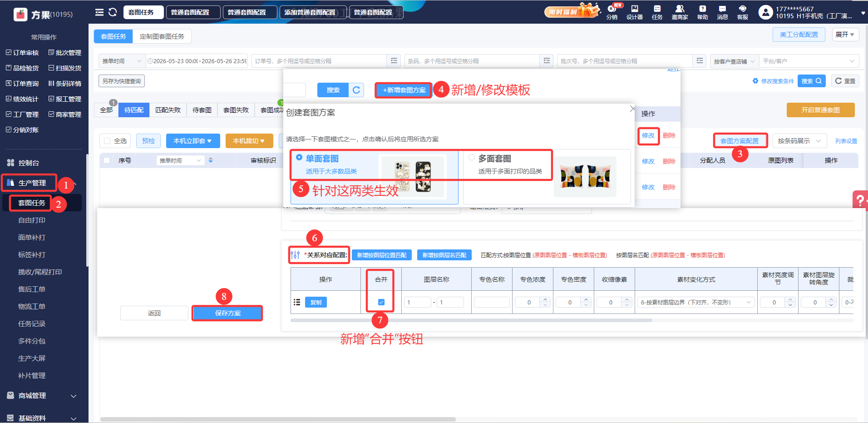Click the 专色名称 input field
Screen dimensions: 868x423
[492, 302]
